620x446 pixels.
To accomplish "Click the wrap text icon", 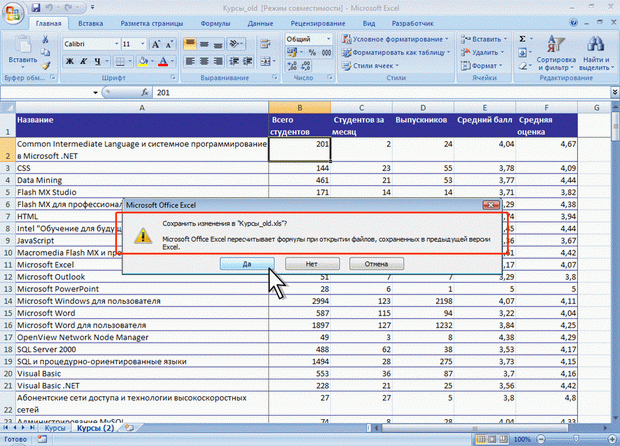I will coord(265,44).
